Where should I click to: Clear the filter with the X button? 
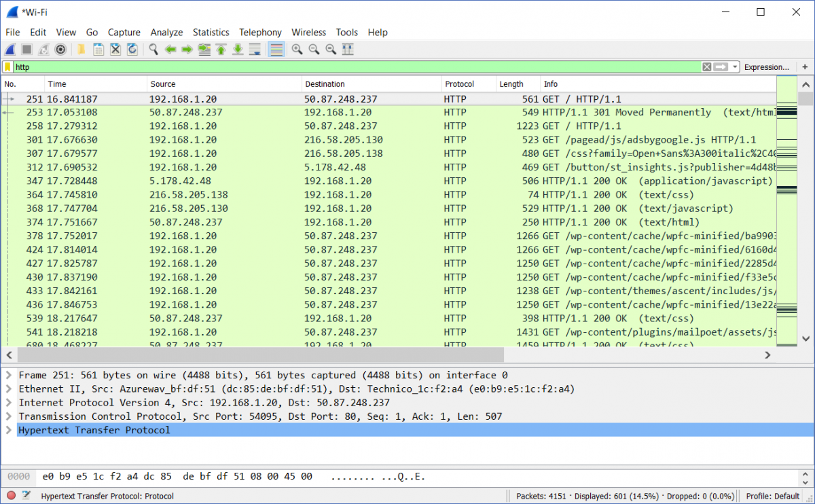click(x=706, y=67)
